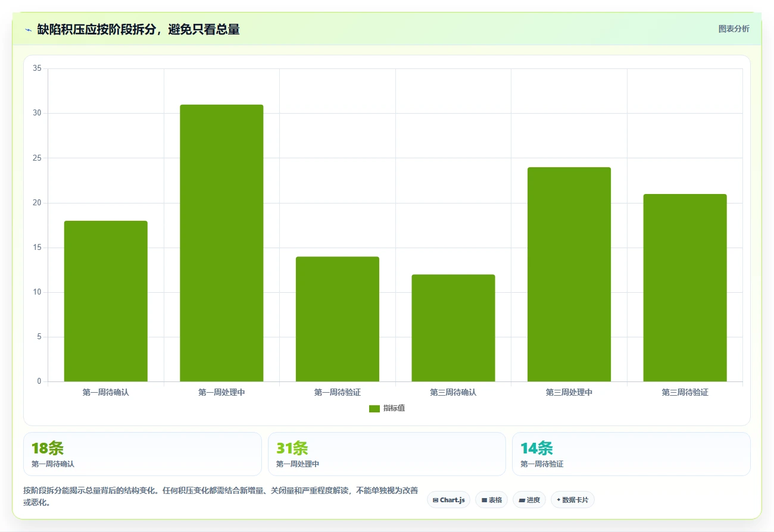Click the 20 y-axis tick label

pyautogui.click(x=37, y=203)
